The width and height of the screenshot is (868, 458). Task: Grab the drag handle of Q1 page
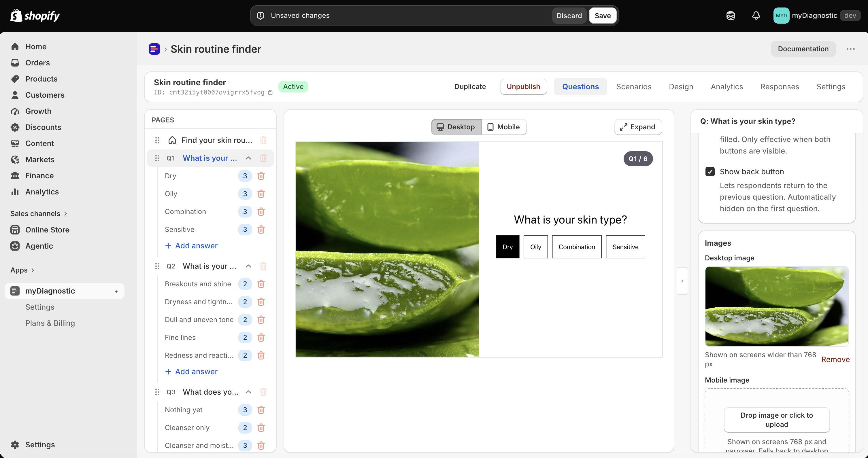[157, 158]
